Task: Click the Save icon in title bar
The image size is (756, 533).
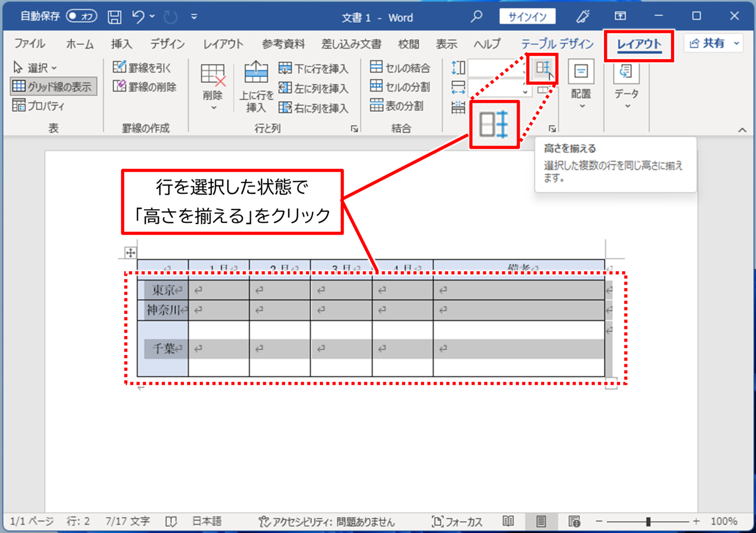Action: (114, 17)
